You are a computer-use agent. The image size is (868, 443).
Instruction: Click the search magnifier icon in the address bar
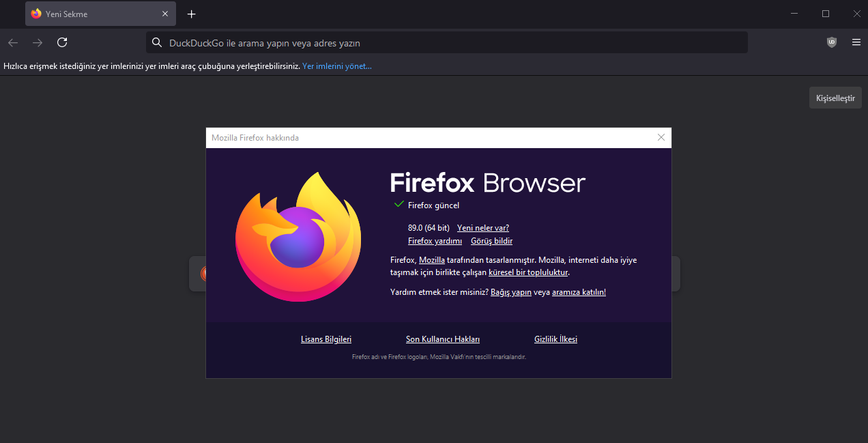coord(157,42)
